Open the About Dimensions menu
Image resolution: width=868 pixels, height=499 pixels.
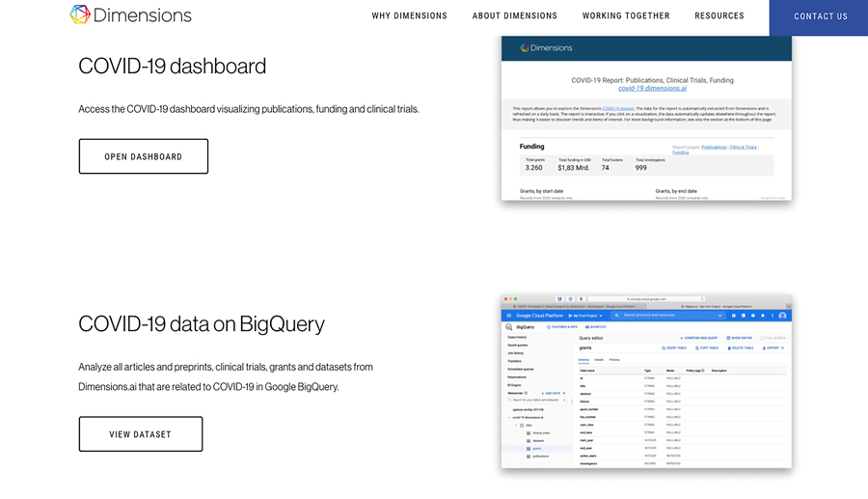[515, 16]
